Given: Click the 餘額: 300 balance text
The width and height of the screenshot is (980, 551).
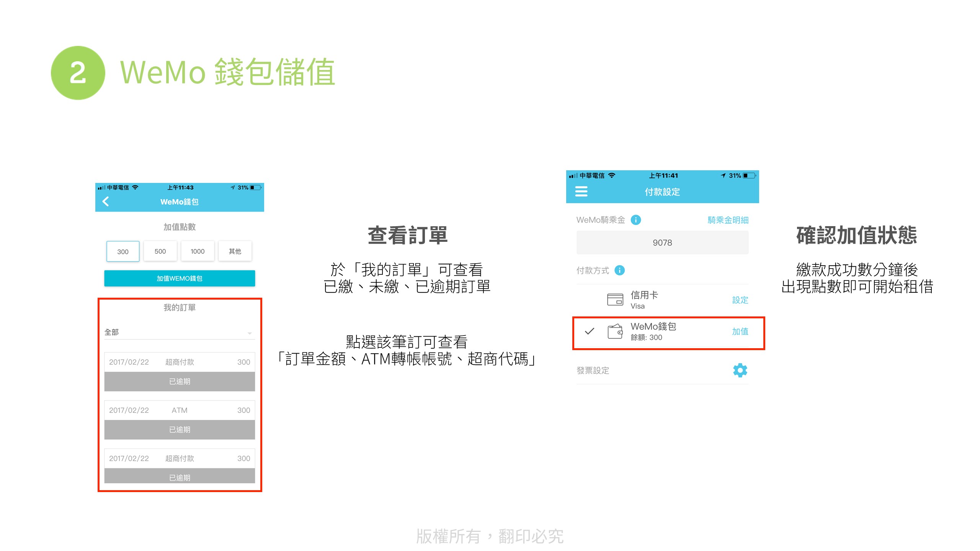Looking at the screenshot, I should tap(646, 337).
